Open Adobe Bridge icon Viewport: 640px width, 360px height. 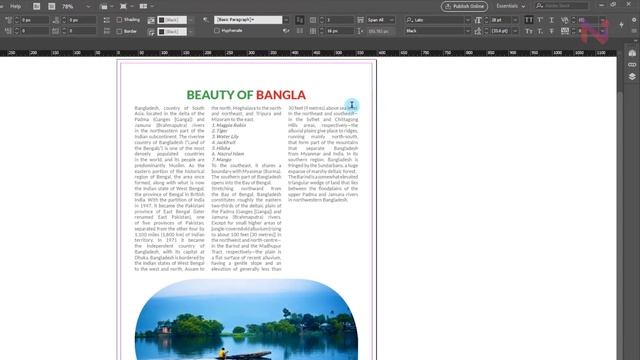tap(36, 6)
